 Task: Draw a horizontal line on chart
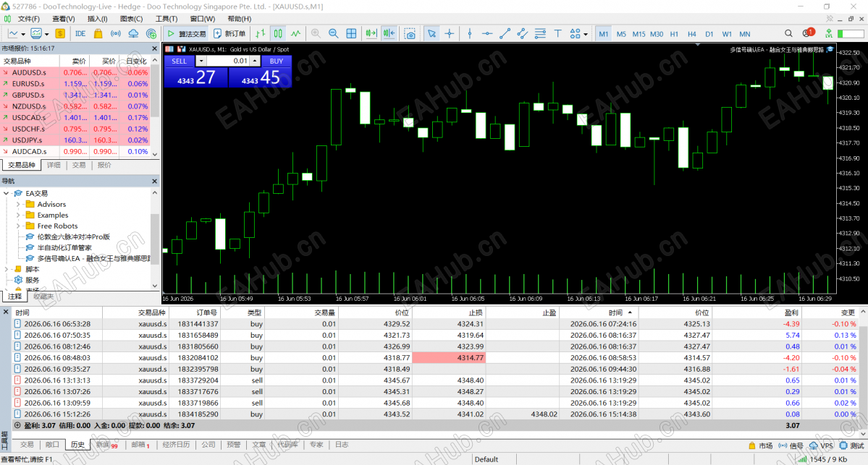(x=487, y=34)
